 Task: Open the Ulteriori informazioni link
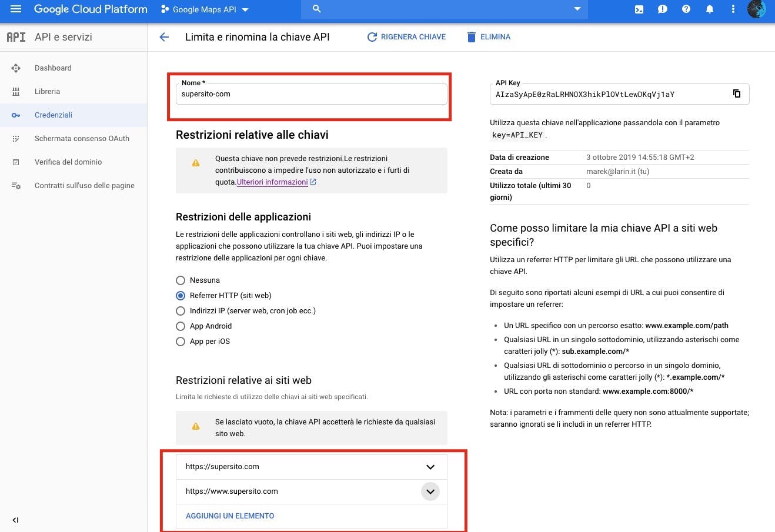point(272,182)
